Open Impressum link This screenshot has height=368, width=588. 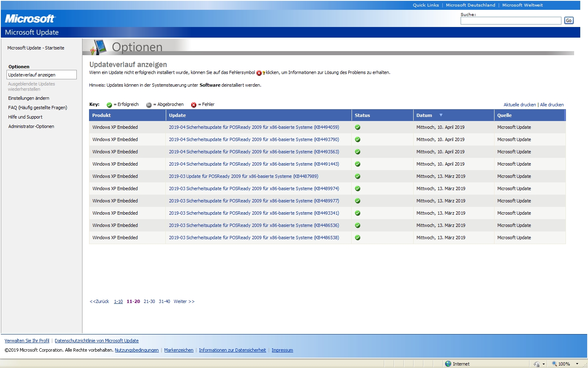pos(282,350)
